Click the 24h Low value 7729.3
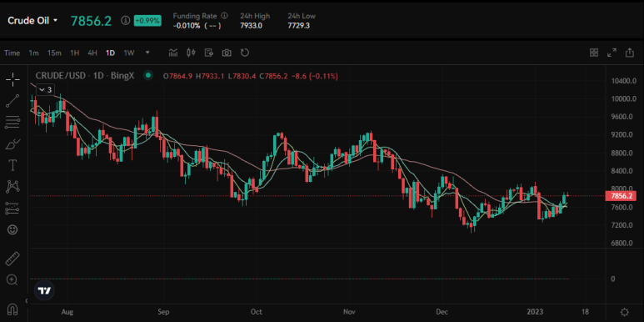The width and height of the screenshot is (644, 322). 298,26
